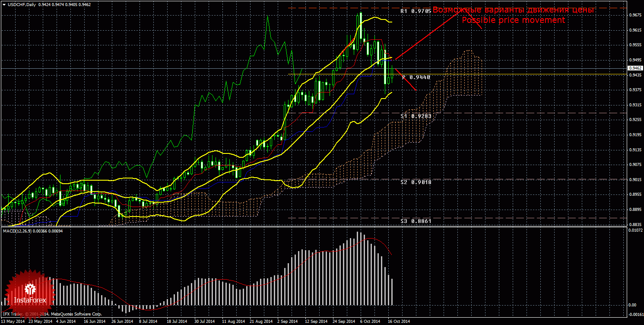Click the 0.9495 price scale value

[x=635, y=60]
